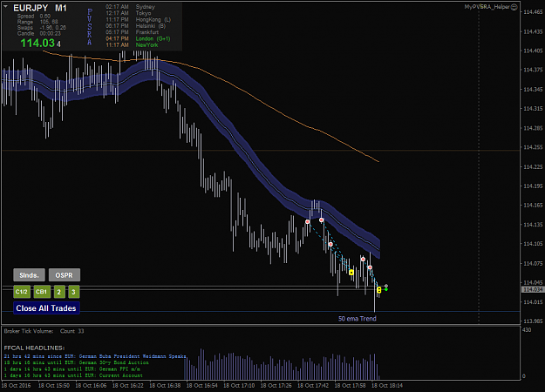Click the green C1/2 button

[x=22, y=292]
